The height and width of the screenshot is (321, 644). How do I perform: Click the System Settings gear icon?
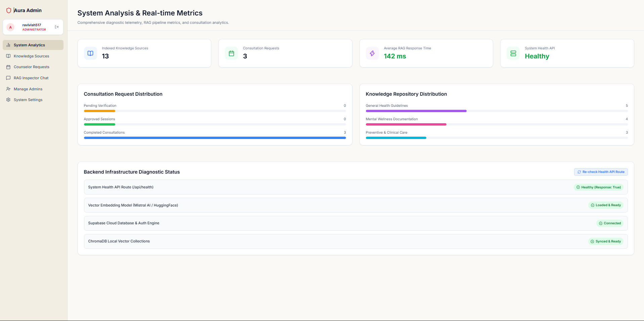pyautogui.click(x=8, y=100)
